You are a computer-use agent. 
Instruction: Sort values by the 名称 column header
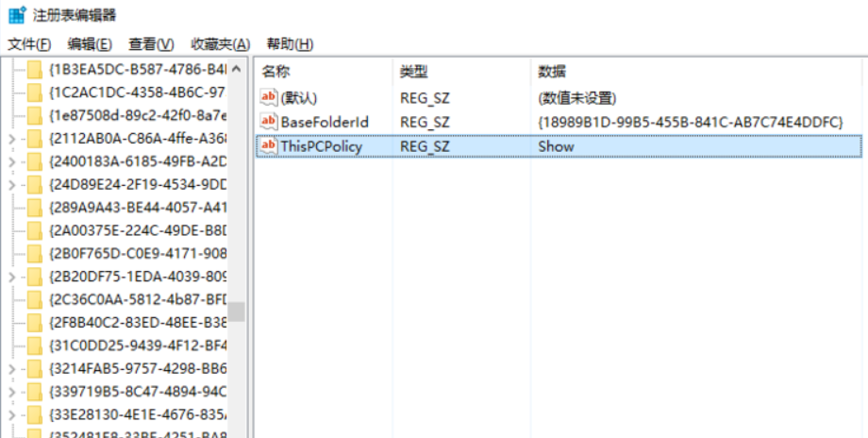(x=275, y=72)
